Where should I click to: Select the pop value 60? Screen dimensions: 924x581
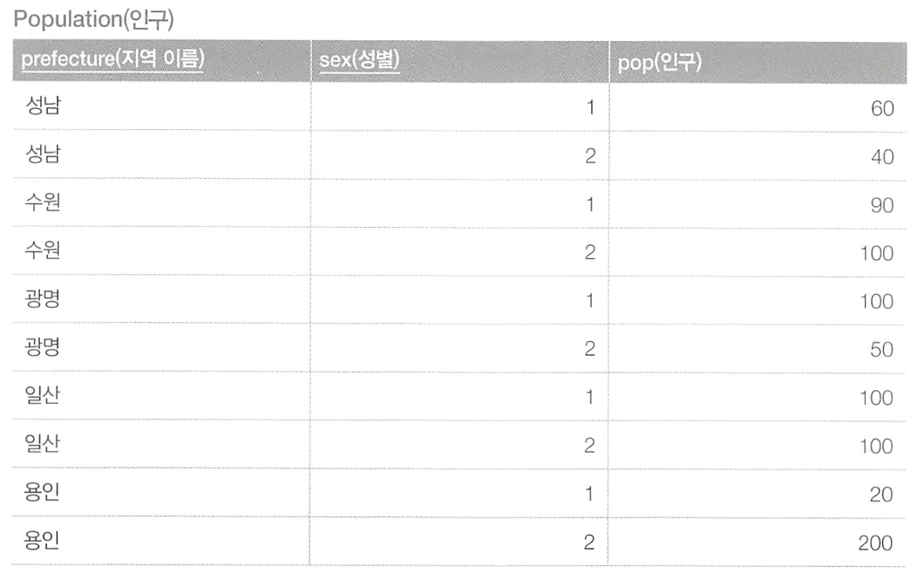[882, 108]
